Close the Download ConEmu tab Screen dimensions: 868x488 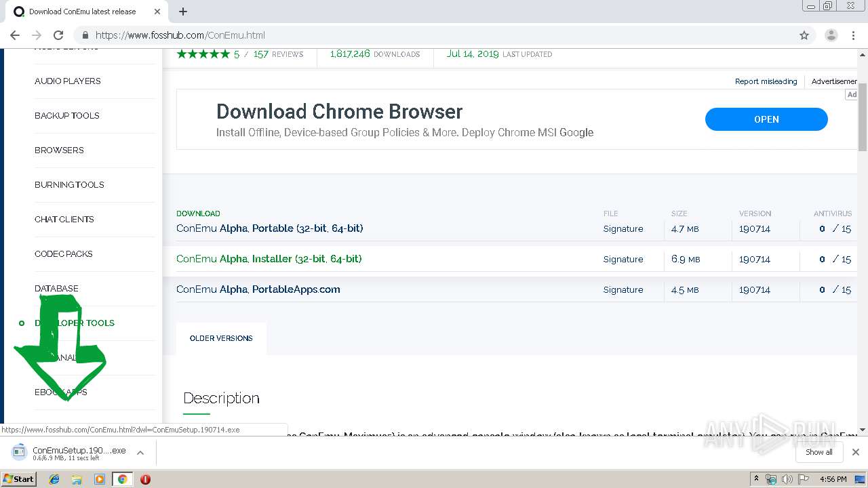point(157,12)
